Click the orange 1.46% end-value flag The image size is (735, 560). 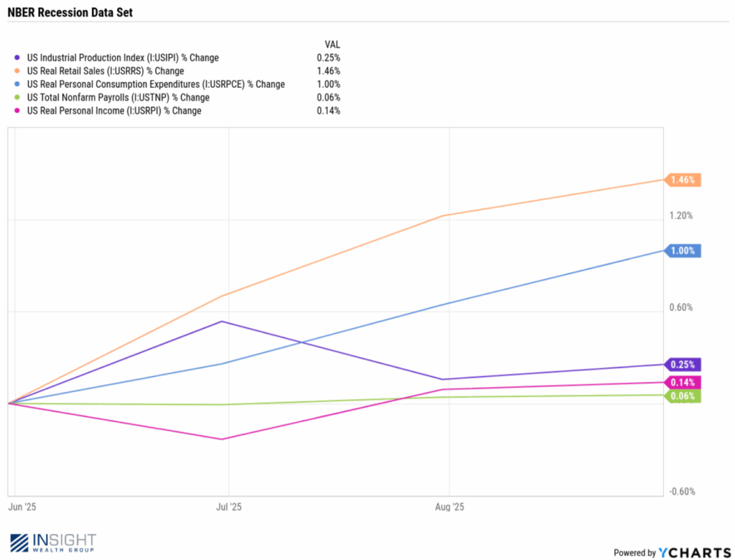[x=683, y=180]
